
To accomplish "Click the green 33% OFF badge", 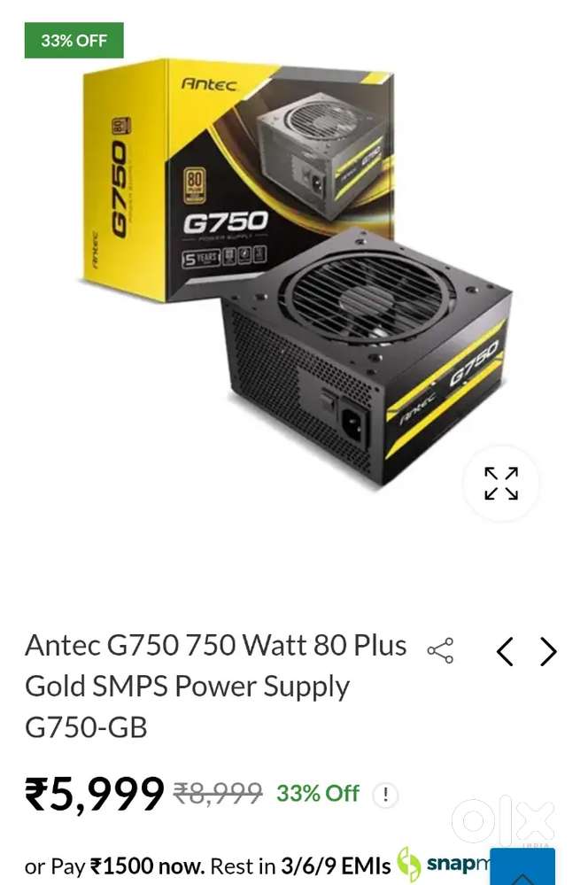I will (73, 40).
